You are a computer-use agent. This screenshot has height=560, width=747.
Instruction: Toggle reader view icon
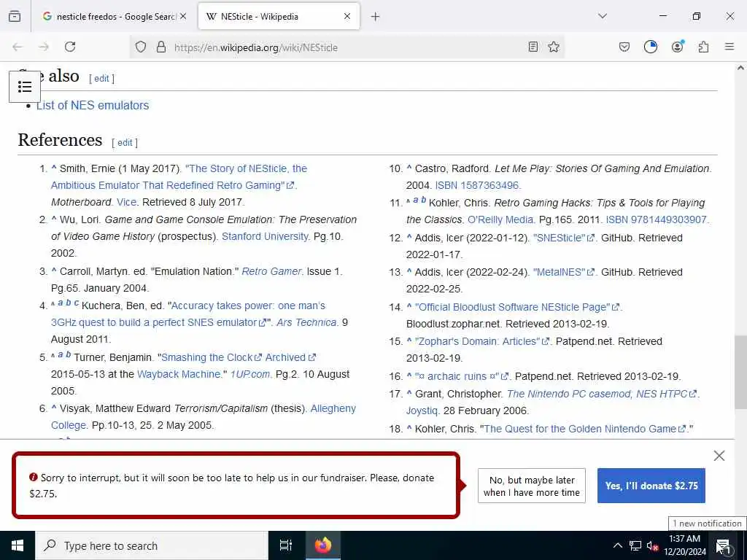tap(533, 47)
